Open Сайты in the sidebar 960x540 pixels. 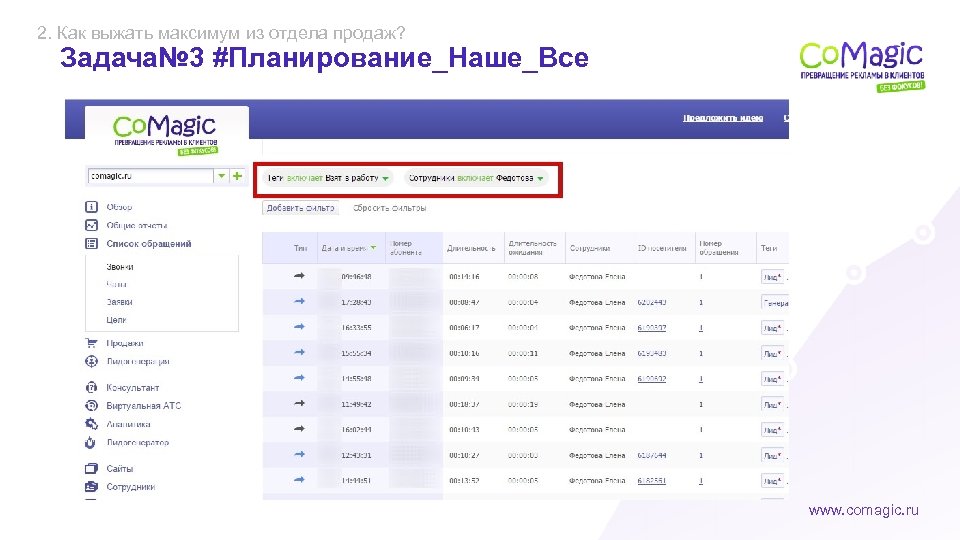point(119,468)
